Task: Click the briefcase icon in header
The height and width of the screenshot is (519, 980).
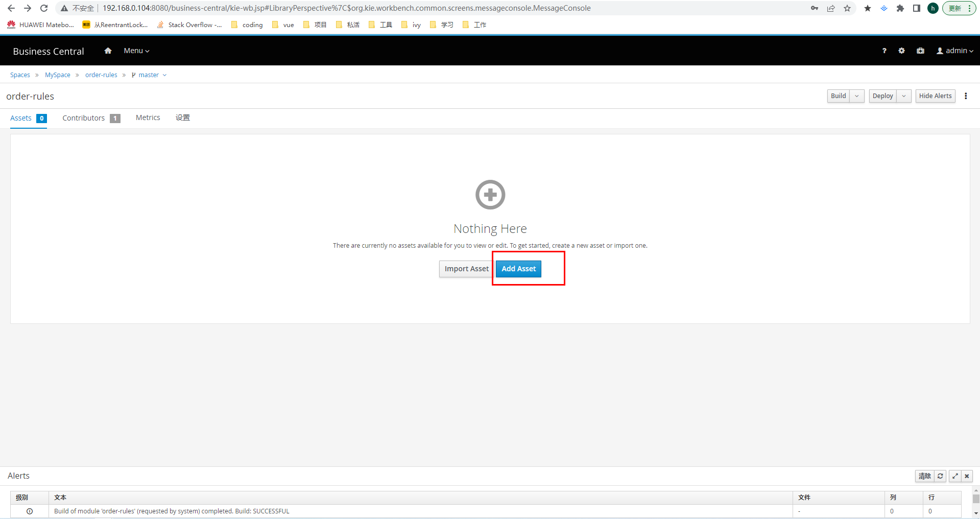Action: click(920, 51)
